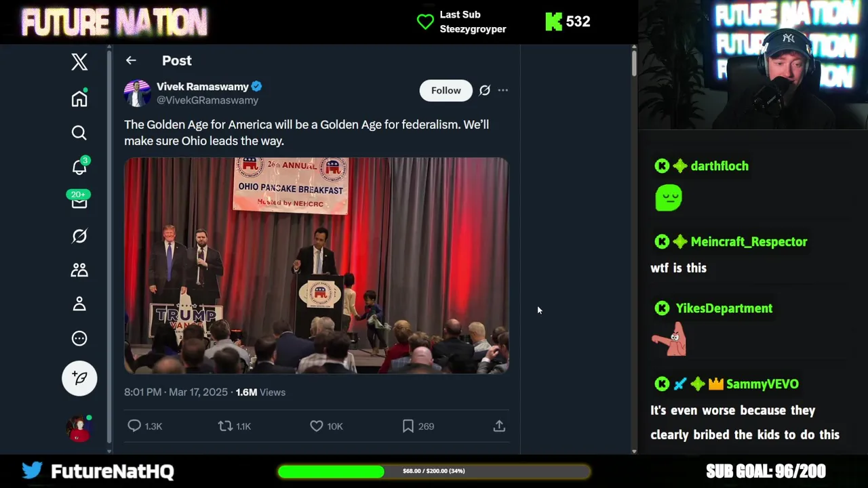The height and width of the screenshot is (488, 868).
Task: Click Grok explain icon beside Follow
Action: [484, 90]
